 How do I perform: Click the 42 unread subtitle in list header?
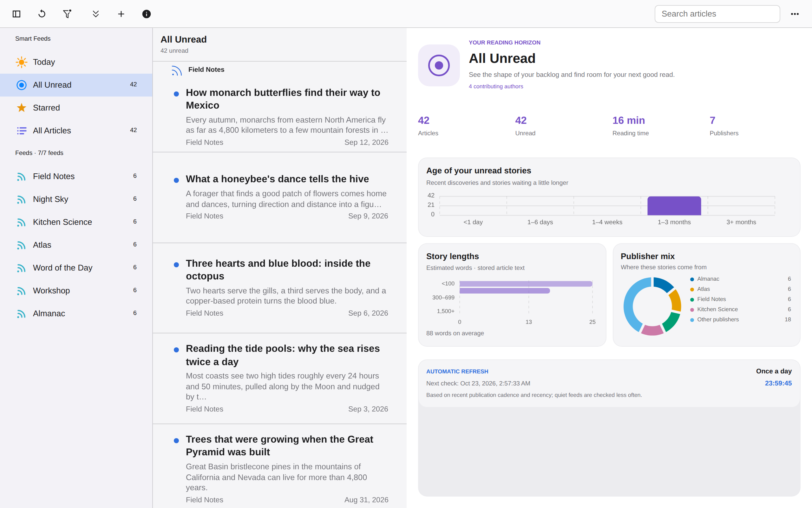[x=174, y=51]
